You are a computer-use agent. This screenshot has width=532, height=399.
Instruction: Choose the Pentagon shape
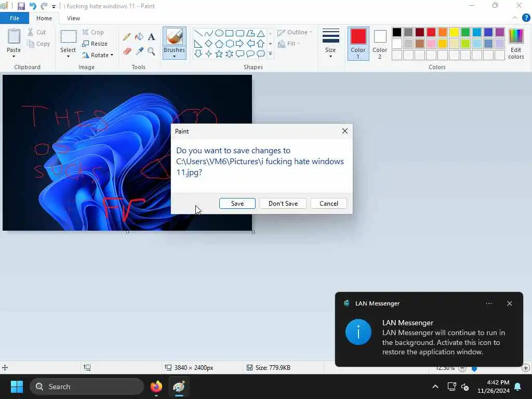219,44
